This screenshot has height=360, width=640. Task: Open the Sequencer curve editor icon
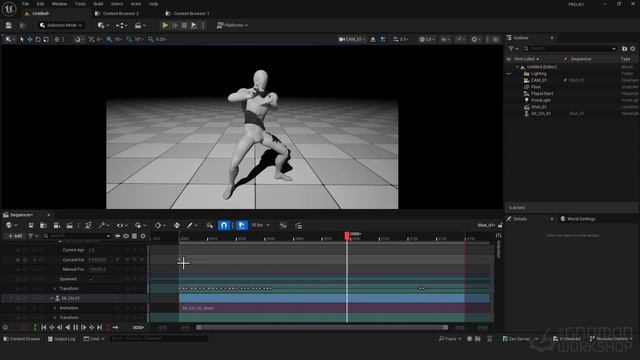click(283, 225)
